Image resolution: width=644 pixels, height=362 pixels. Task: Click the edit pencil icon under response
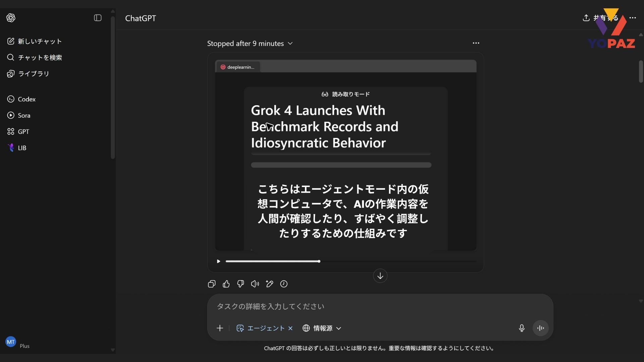click(269, 284)
